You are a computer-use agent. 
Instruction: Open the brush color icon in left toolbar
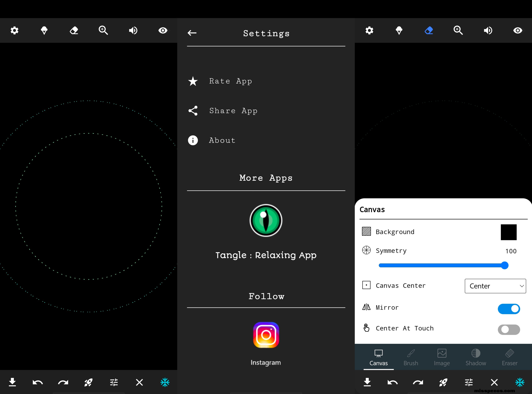[x=44, y=31]
